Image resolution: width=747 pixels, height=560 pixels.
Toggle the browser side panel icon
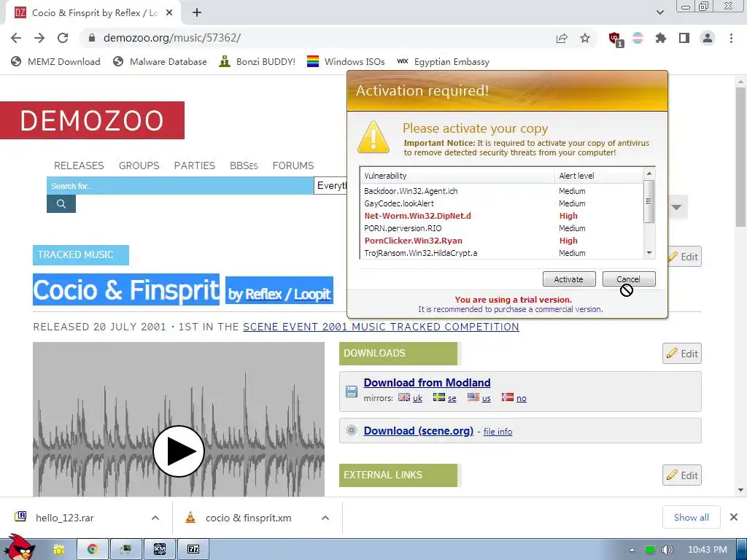click(x=684, y=38)
